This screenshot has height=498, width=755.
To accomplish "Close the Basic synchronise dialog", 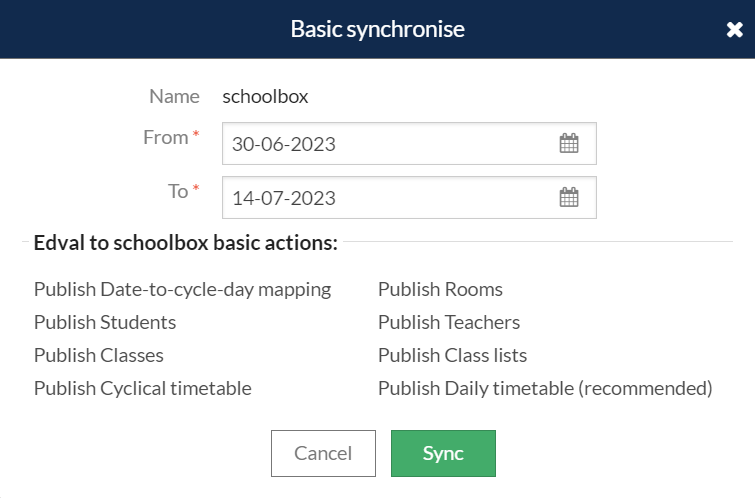I will (x=734, y=29).
